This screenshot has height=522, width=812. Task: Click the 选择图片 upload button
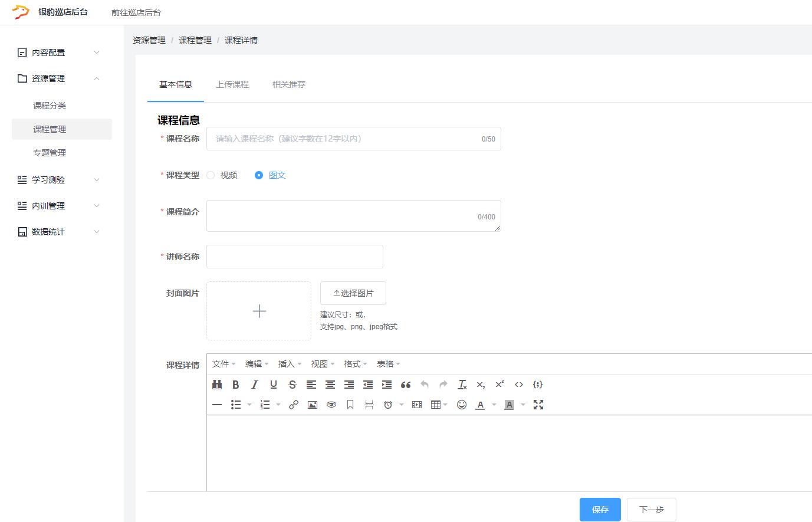pyautogui.click(x=353, y=293)
